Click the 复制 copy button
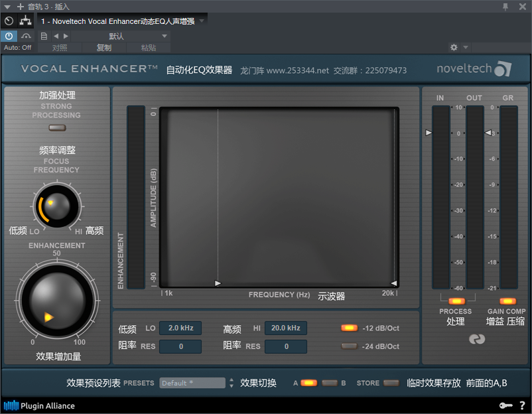This screenshot has width=532, height=414. click(104, 48)
